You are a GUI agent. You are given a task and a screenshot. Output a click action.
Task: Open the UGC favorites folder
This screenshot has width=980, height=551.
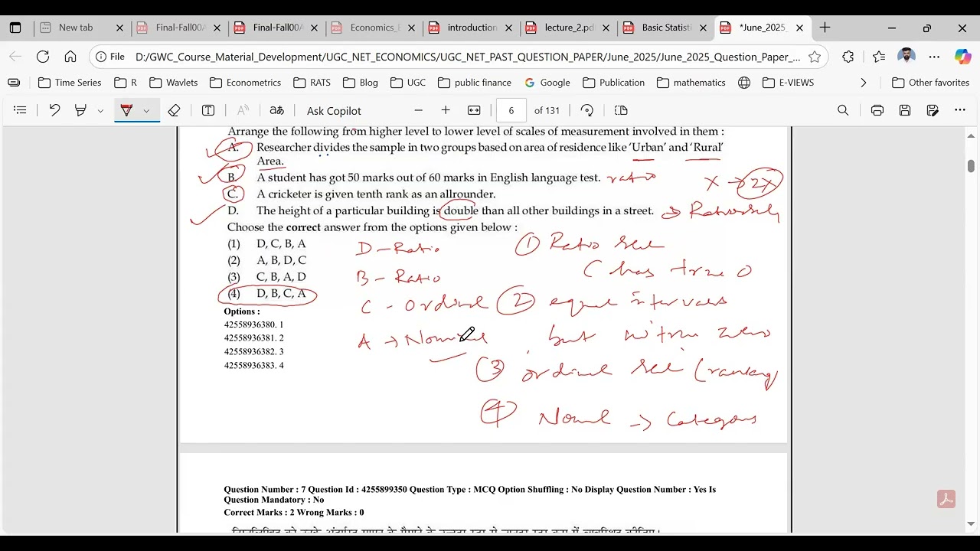(407, 83)
